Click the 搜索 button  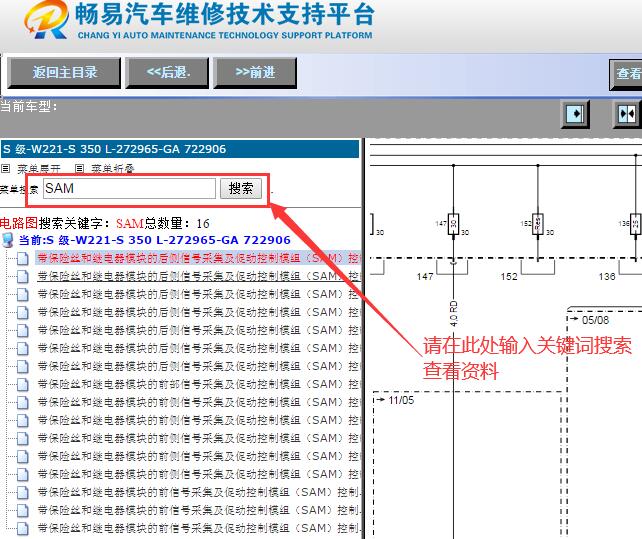point(241,188)
